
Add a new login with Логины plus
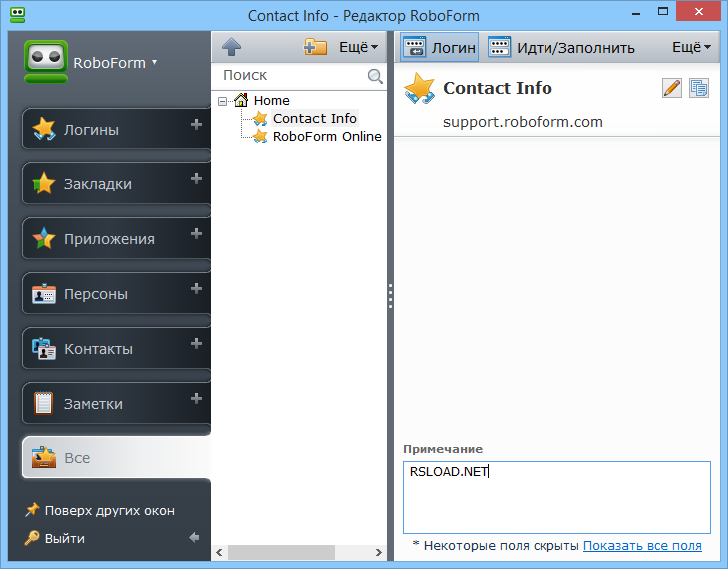coord(196,124)
